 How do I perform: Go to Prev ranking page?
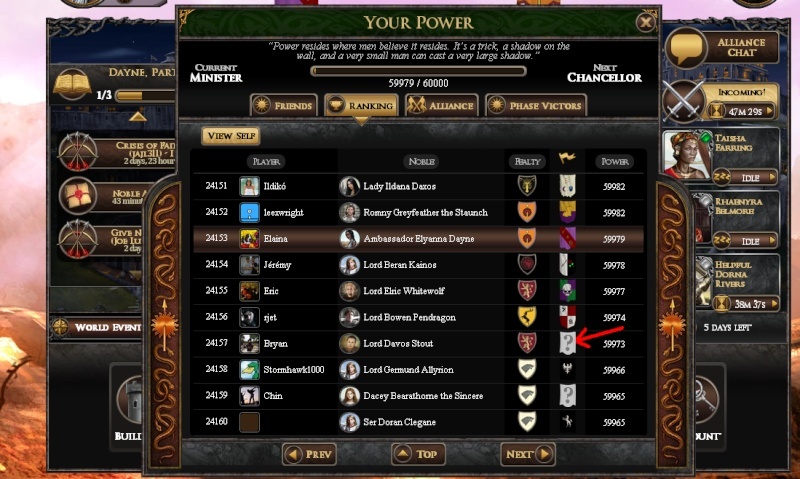309,453
